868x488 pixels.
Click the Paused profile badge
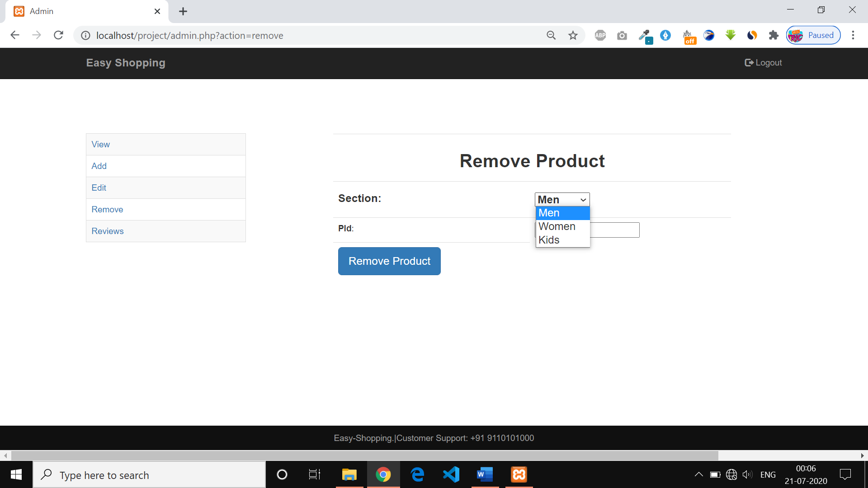click(x=813, y=35)
